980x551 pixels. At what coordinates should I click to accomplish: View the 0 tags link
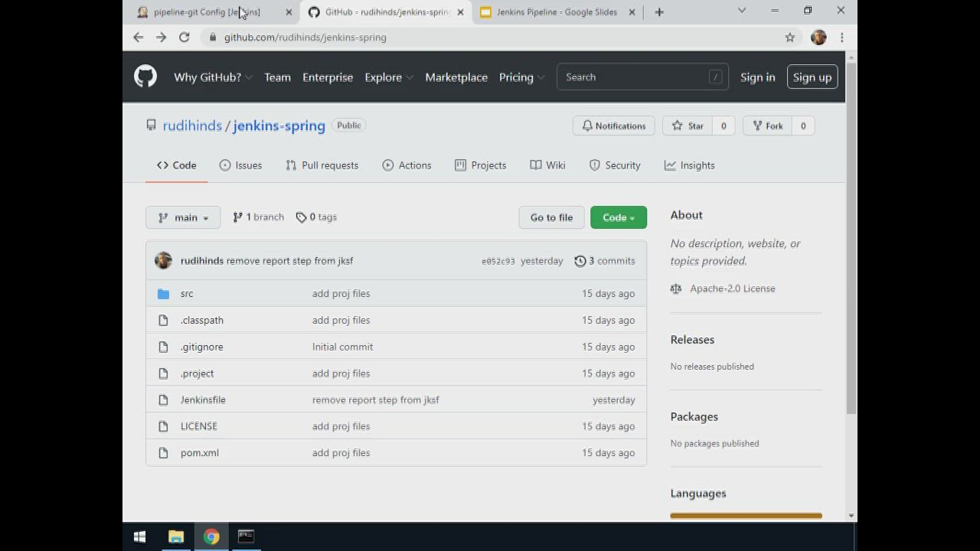click(316, 217)
